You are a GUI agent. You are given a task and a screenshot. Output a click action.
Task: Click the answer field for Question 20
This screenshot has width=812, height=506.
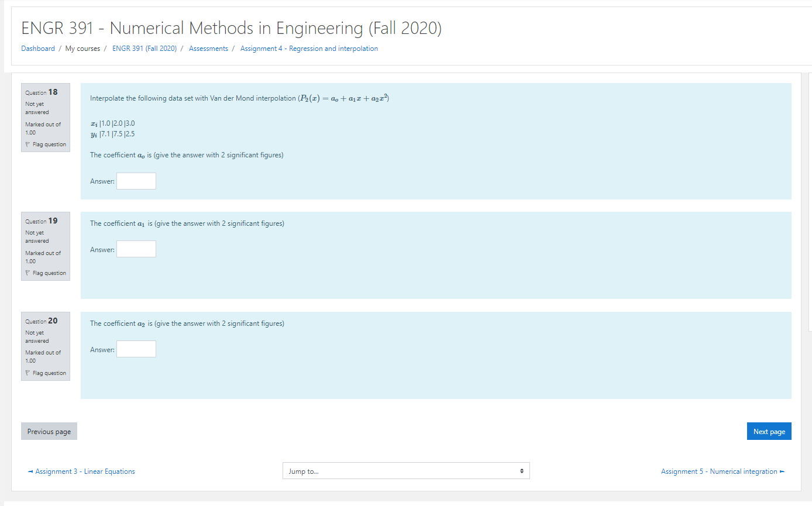point(136,349)
